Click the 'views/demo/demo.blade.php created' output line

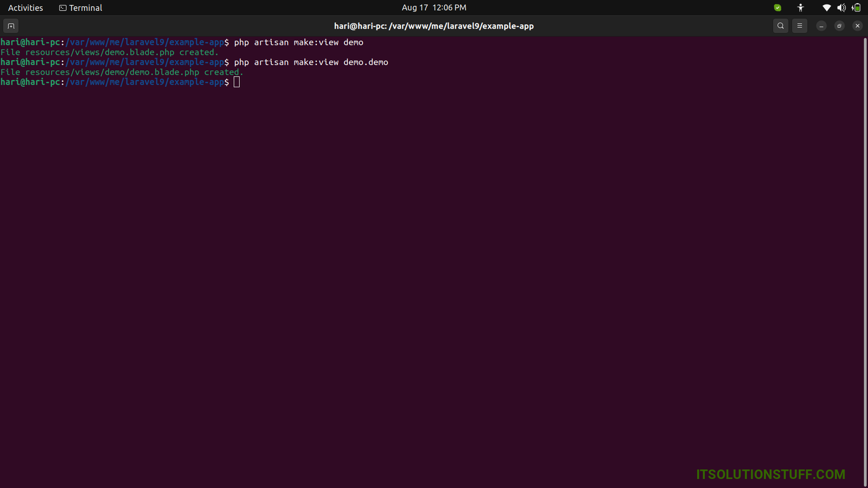[x=122, y=72]
